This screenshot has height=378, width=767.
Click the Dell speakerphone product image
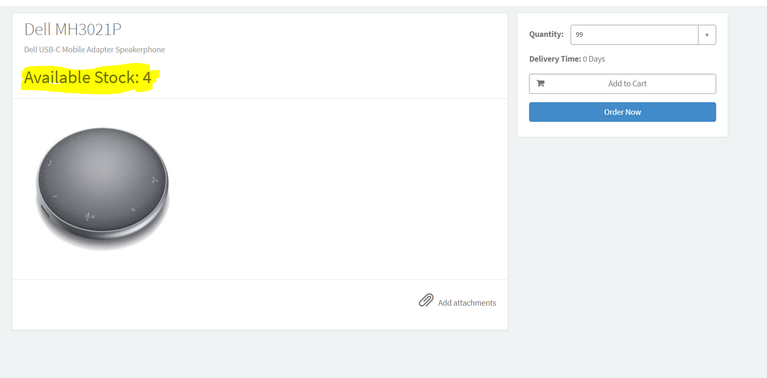(x=102, y=188)
